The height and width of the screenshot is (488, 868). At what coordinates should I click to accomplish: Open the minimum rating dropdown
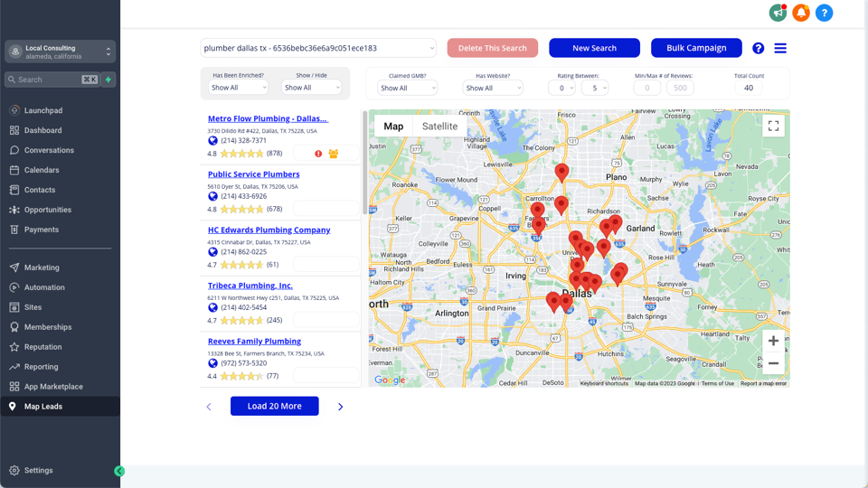[x=561, y=88]
